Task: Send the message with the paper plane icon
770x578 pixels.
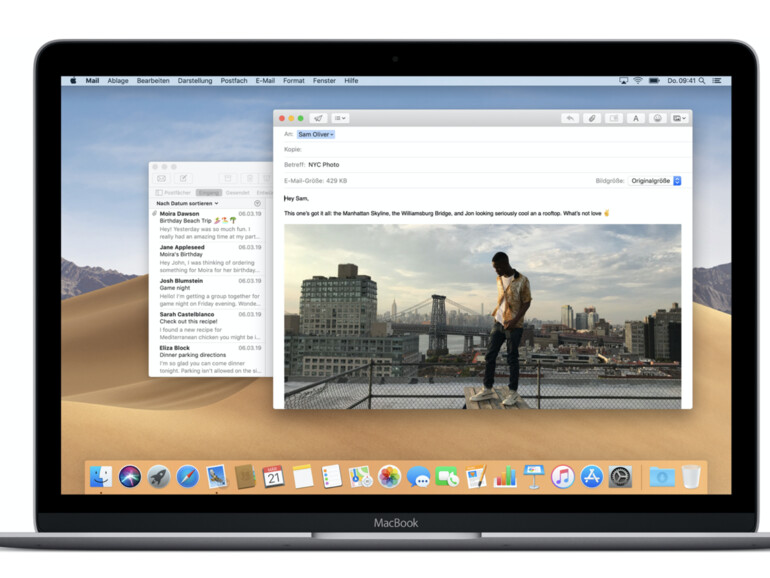Action: (x=318, y=118)
